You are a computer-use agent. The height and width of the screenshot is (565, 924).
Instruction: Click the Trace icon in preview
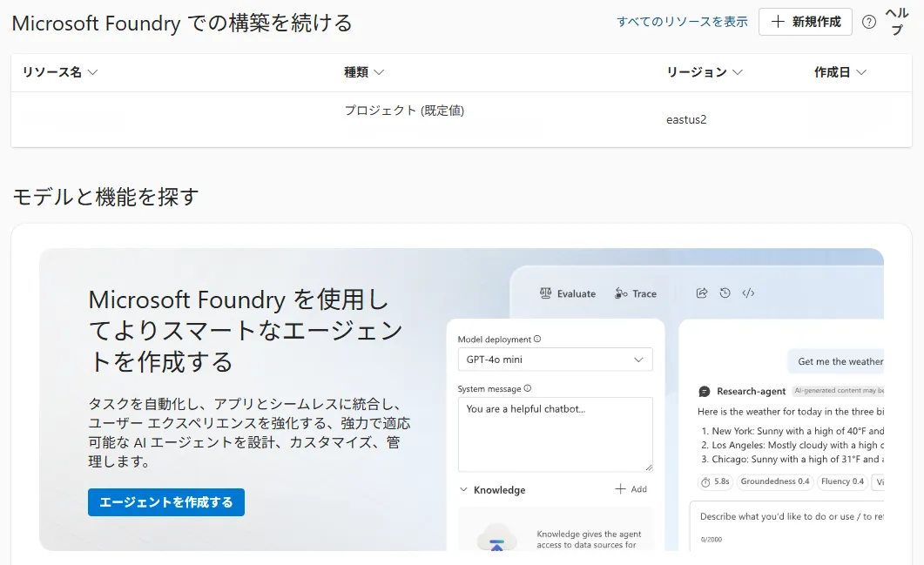coord(621,293)
